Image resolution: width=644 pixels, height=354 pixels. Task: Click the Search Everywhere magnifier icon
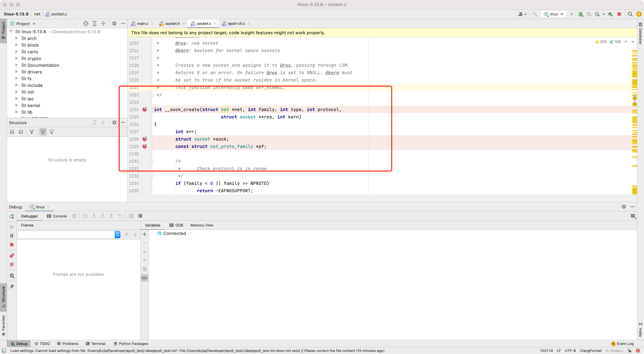pos(630,14)
